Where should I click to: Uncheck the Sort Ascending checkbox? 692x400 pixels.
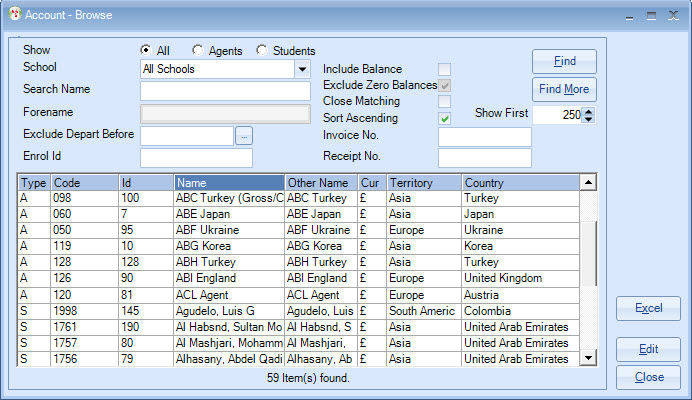444,118
